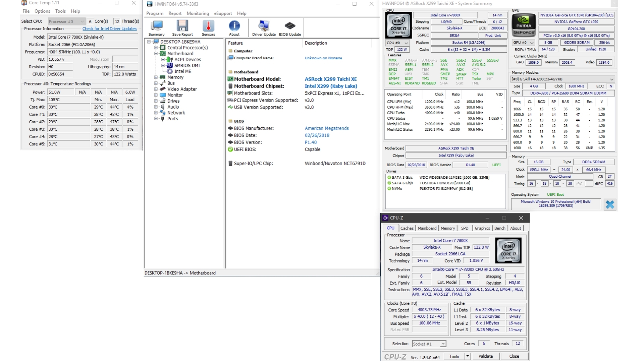Click the CPU-Z title bar app icon
Image resolution: width=644 pixels, height=362 pixels.
coord(385,218)
